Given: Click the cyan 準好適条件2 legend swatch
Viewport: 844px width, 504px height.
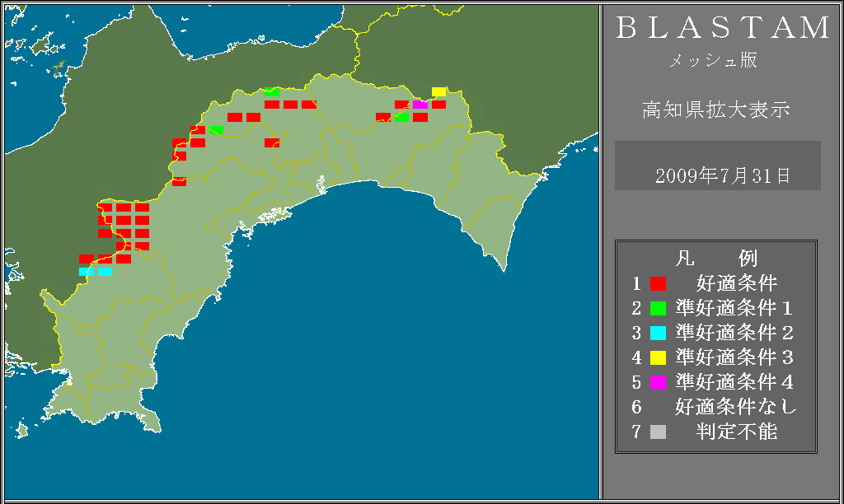Looking at the screenshot, I should (658, 333).
